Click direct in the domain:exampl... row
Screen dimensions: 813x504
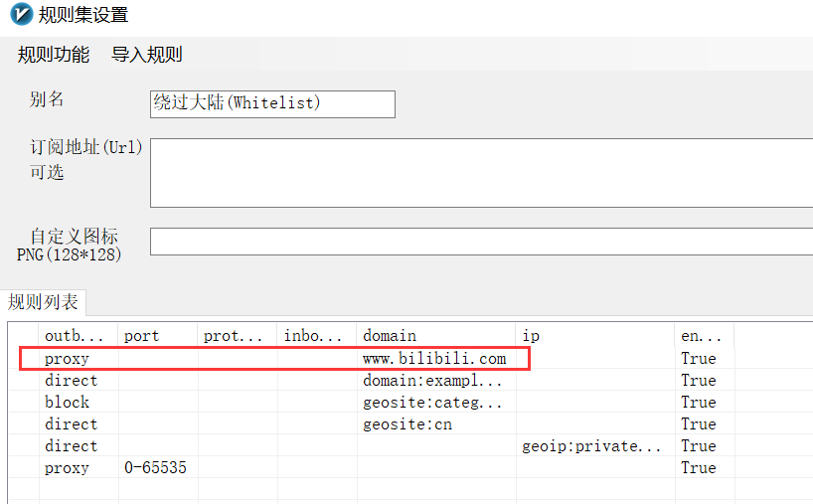(71, 380)
